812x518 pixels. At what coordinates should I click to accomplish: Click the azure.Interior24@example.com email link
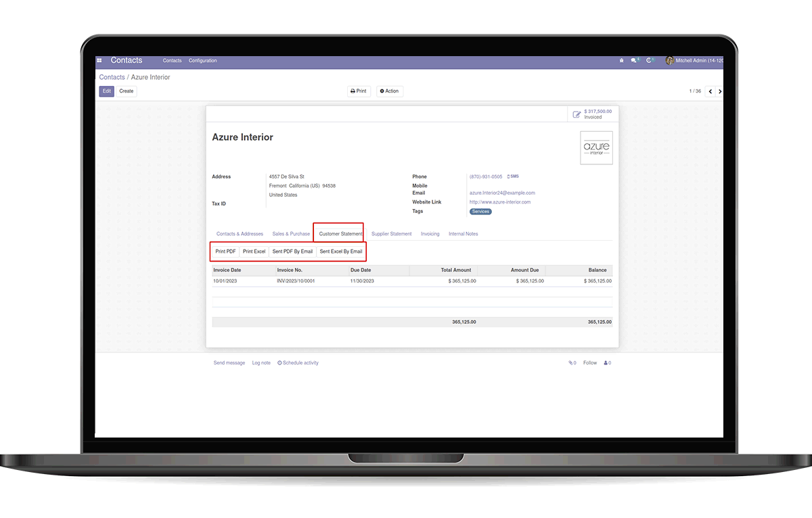coord(502,193)
